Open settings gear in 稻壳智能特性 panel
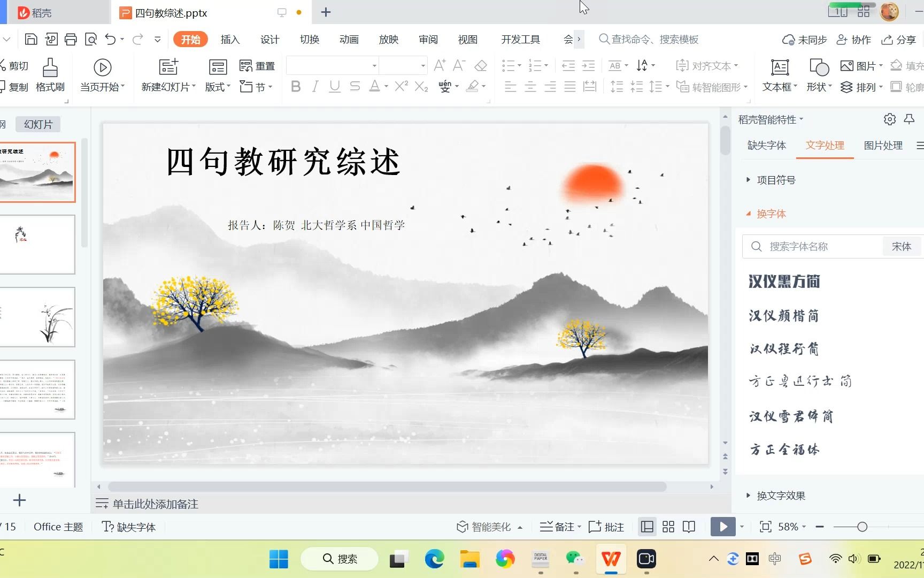This screenshot has height=578, width=924. tap(889, 119)
